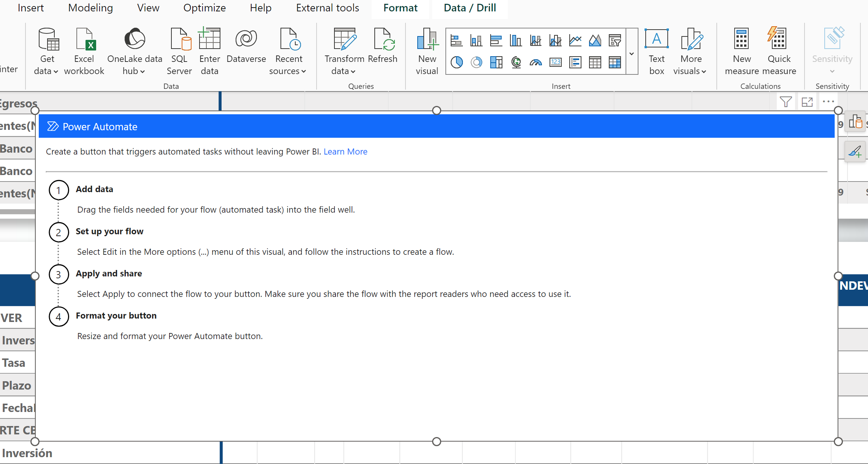Screen dimensions: 868x464
Task: Insert a gauge visual
Action: click(x=535, y=62)
